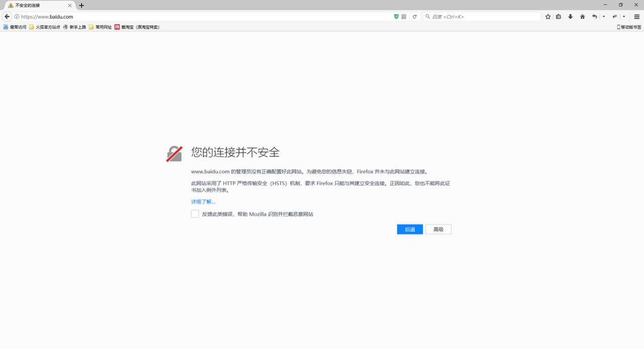Open 移动版书签 mobile bookmarks
The width and height of the screenshot is (644, 349).
click(x=629, y=27)
